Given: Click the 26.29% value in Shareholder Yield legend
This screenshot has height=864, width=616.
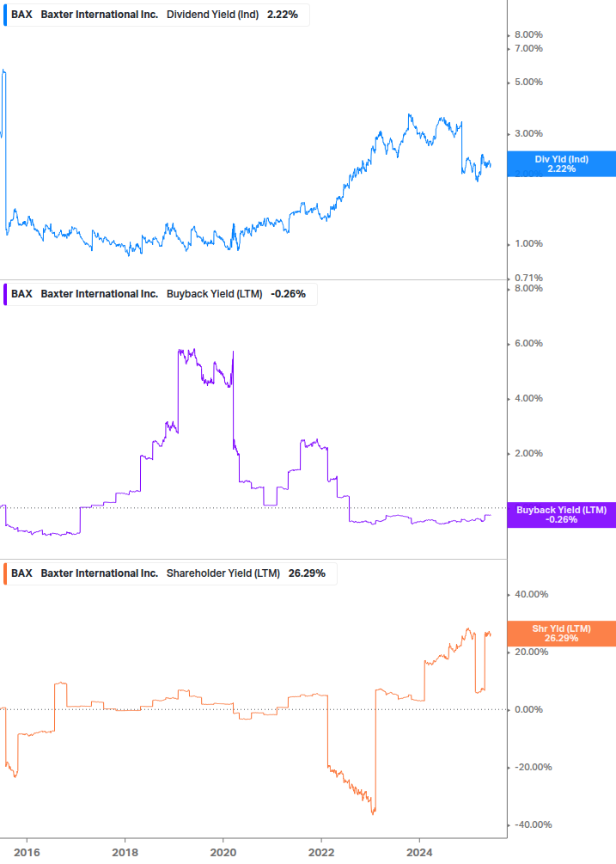Looking at the screenshot, I should [x=307, y=573].
